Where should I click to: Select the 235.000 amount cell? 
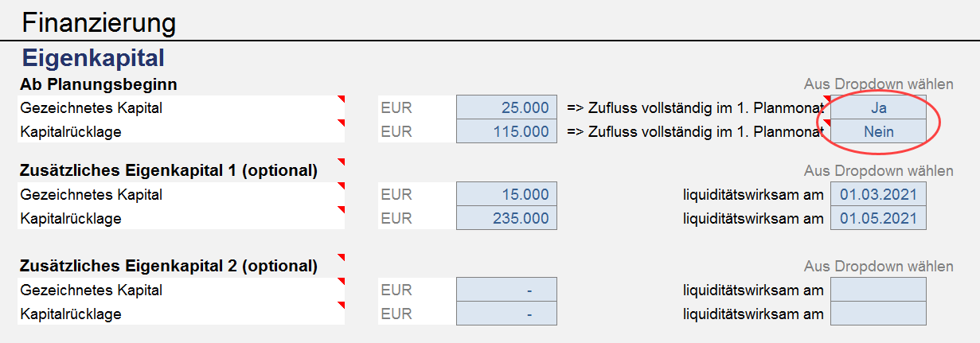506,218
